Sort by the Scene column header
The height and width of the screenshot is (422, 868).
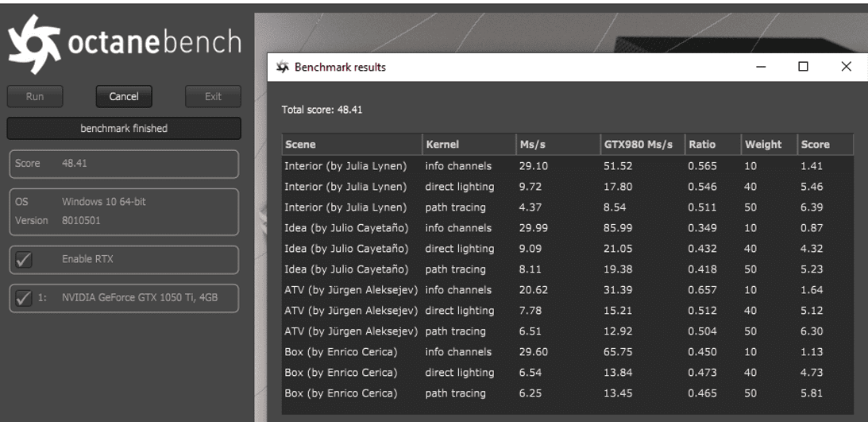point(352,145)
